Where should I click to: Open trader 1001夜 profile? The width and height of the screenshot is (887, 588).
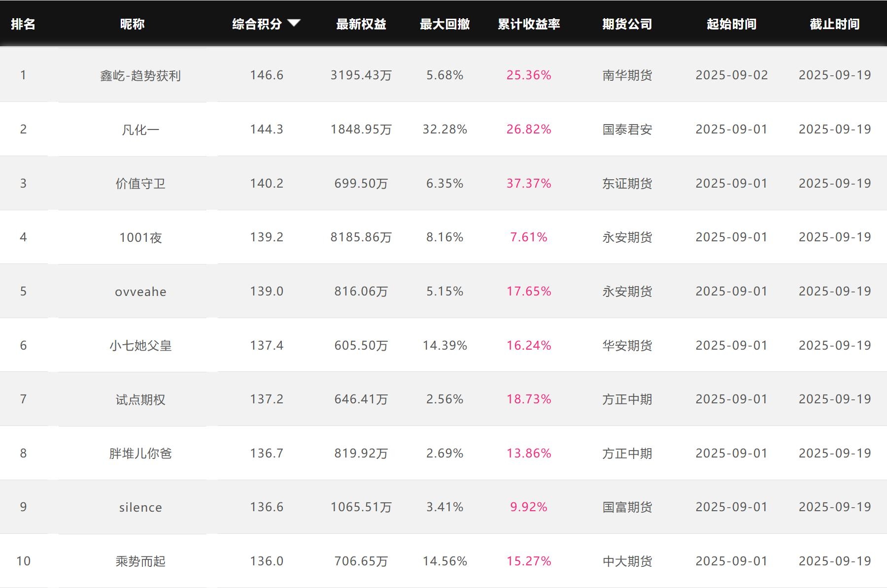click(x=140, y=237)
